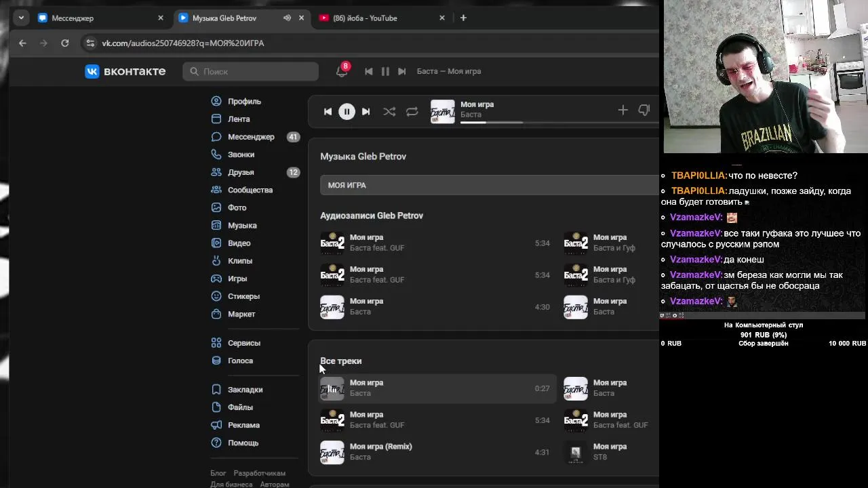
Task: Open the VK Profile sidebar icon
Action: tap(216, 101)
